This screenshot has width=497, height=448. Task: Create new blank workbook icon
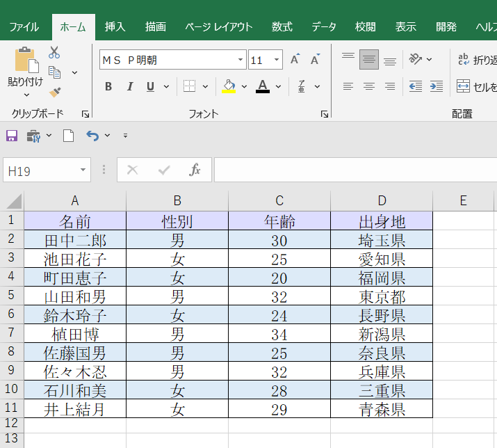(x=68, y=136)
